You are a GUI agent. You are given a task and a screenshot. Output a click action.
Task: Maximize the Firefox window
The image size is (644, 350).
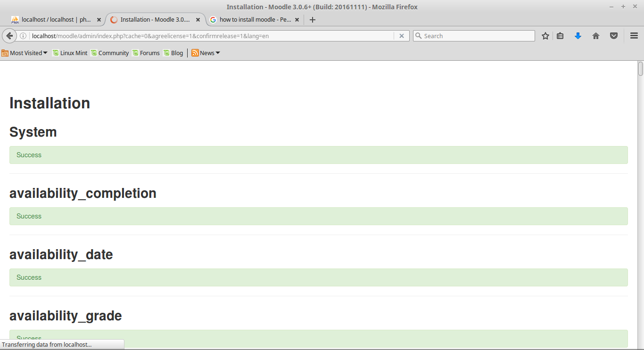623,7
